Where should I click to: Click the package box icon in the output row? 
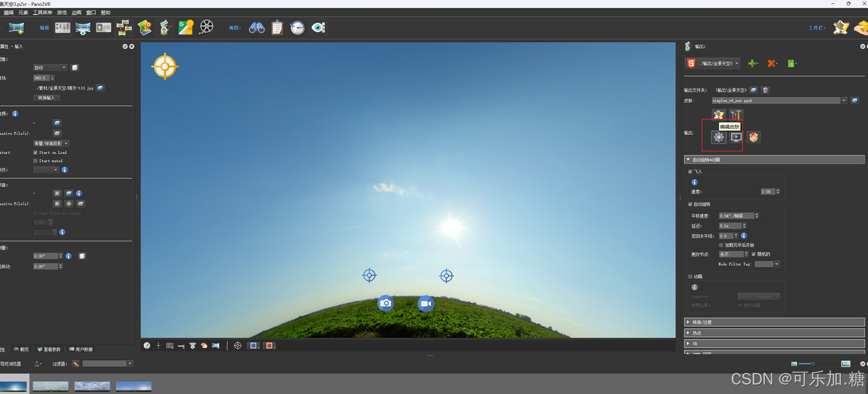(753, 137)
